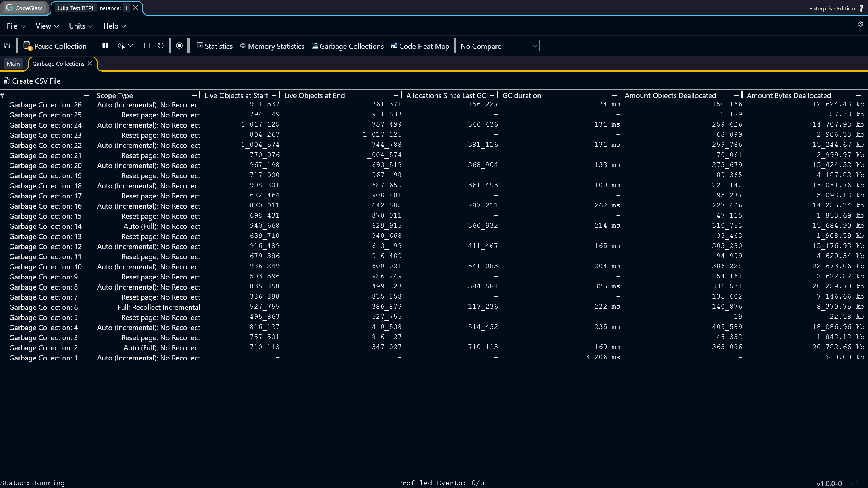868x488 pixels.
Task: Open the Statistics view
Action: coord(214,46)
